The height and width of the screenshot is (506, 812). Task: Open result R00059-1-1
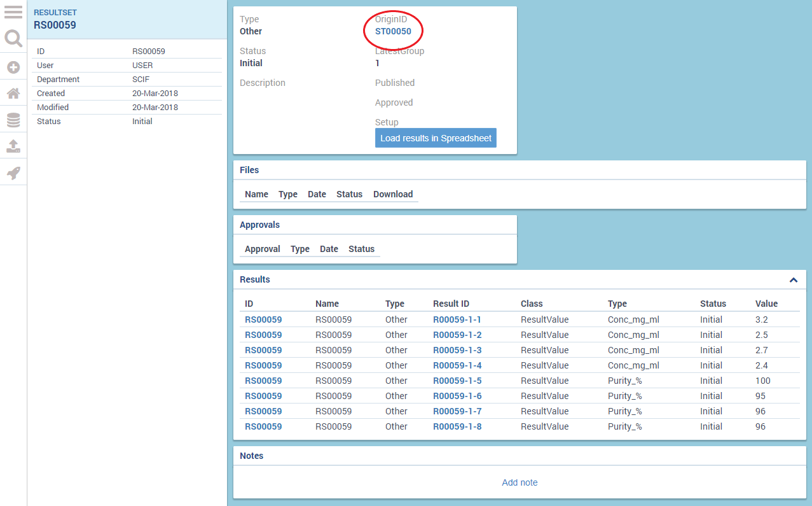click(457, 320)
